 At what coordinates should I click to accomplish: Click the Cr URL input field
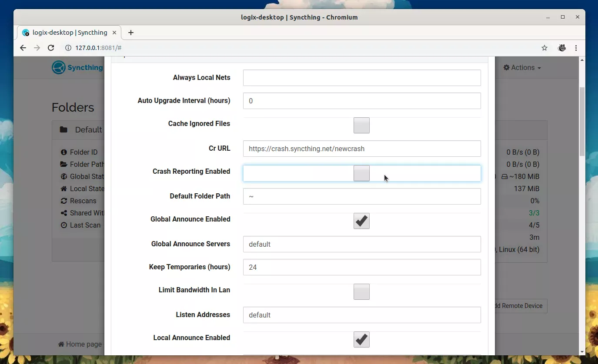[x=361, y=149]
